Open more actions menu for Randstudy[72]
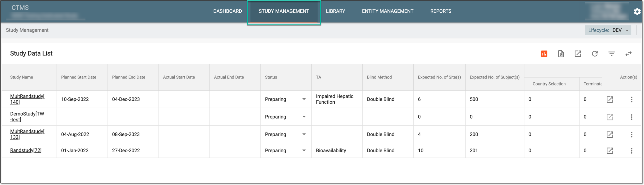The height and width of the screenshot is (185, 644). [x=631, y=151]
